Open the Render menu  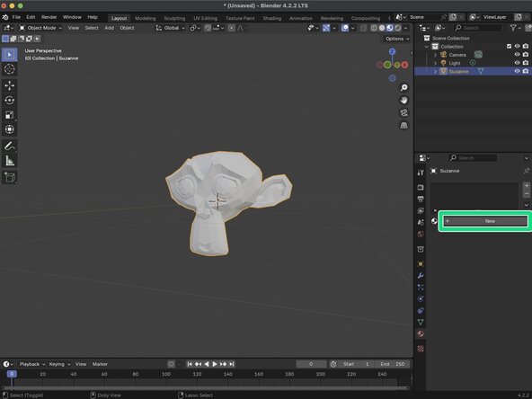click(x=49, y=17)
